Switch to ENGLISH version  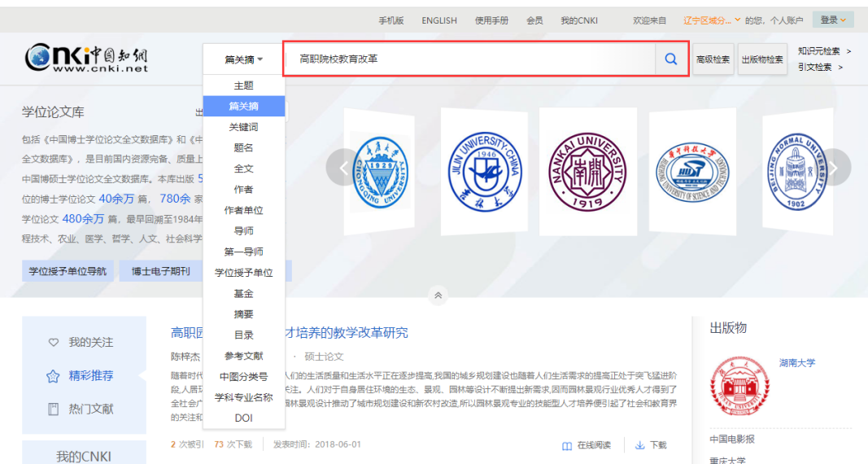pyautogui.click(x=439, y=20)
